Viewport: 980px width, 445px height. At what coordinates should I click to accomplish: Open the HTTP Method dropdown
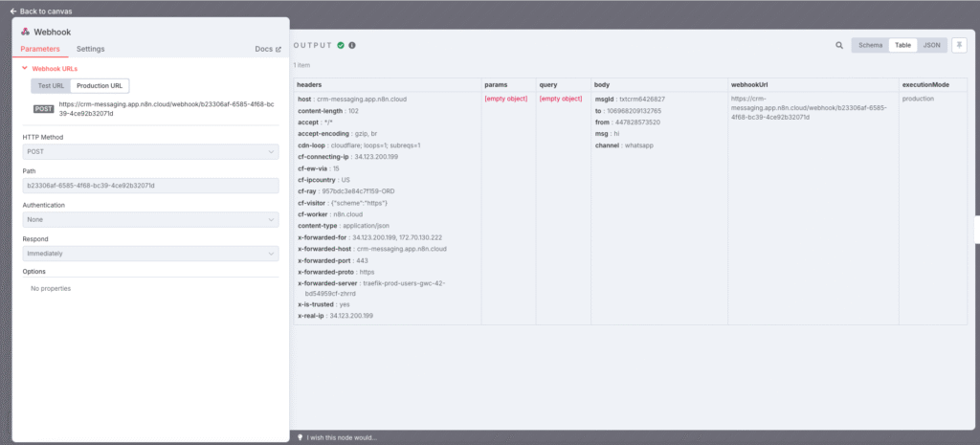tap(150, 152)
